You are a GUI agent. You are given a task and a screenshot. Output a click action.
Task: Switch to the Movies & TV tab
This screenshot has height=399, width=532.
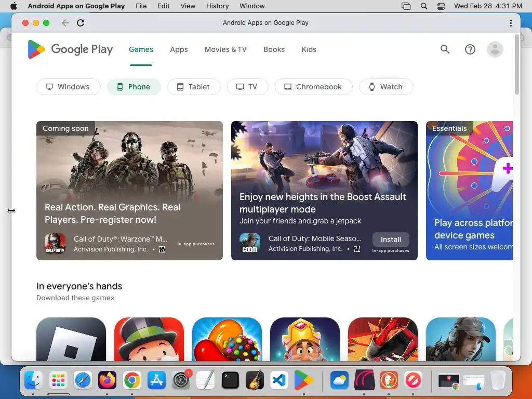click(x=225, y=49)
